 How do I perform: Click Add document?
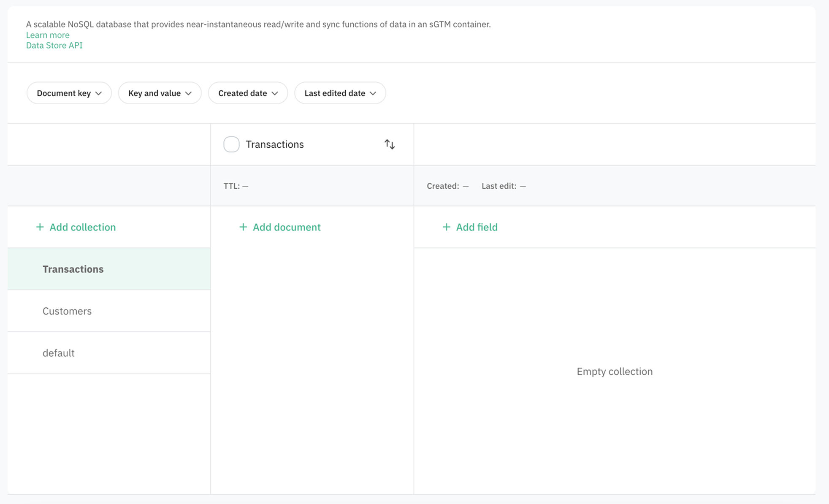[x=280, y=227]
